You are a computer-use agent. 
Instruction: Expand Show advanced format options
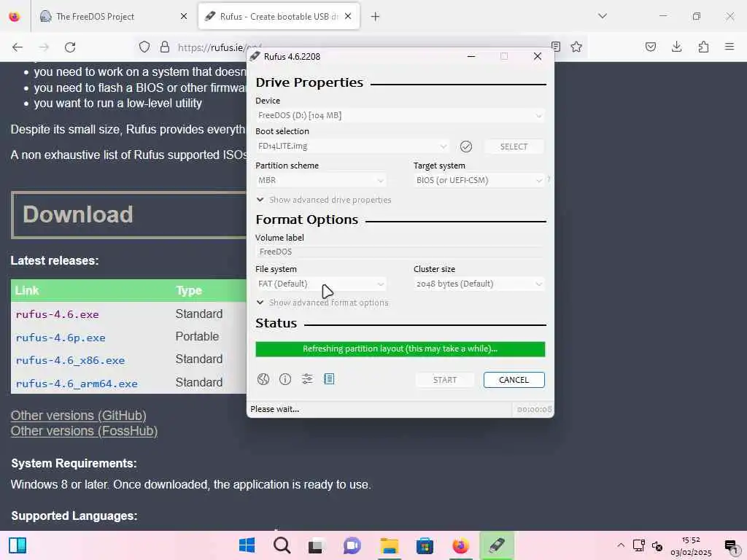pyautogui.click(x=322, y=303)
